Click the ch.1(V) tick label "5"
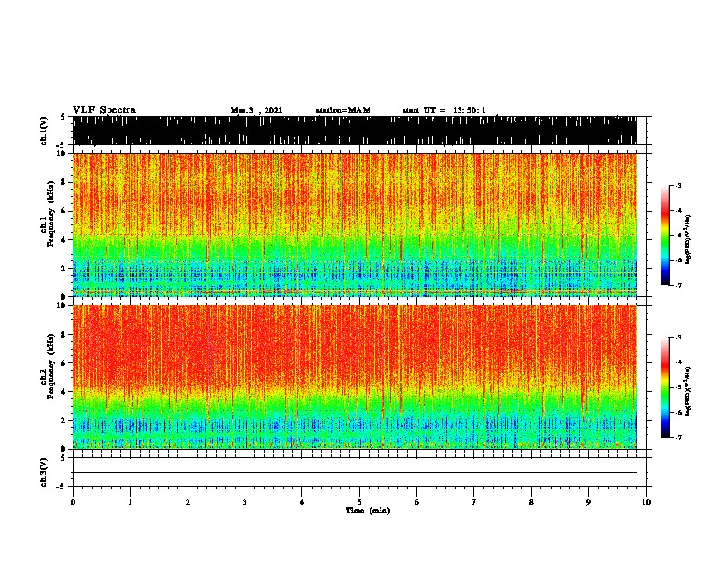Viewport: 728px width, 563px height. [63, 117]
